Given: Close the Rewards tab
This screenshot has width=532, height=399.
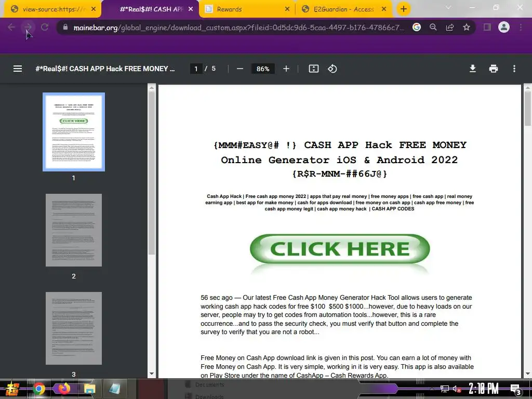Looking at the screenshot, I should [x=287, y=9].
